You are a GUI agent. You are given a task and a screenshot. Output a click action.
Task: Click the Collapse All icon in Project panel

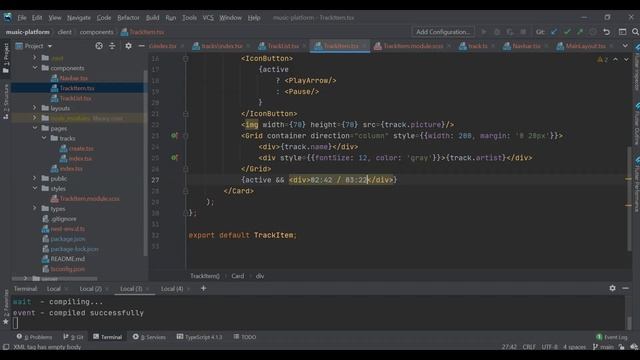(x=112, y=46)
